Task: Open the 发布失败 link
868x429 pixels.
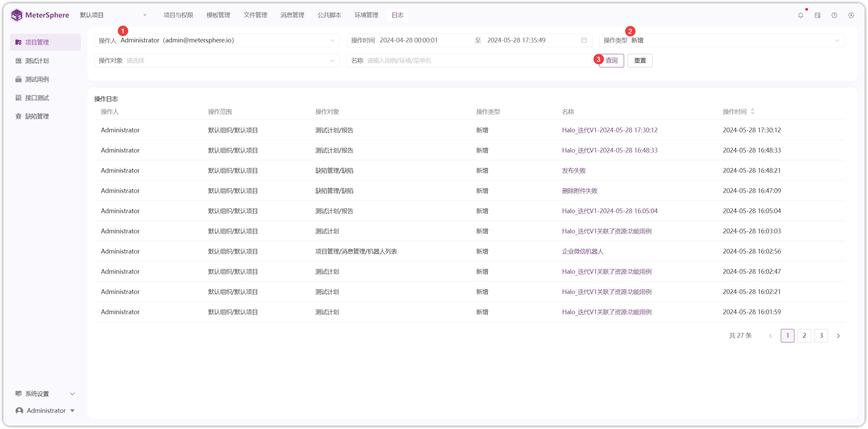Action: [574, 170]
